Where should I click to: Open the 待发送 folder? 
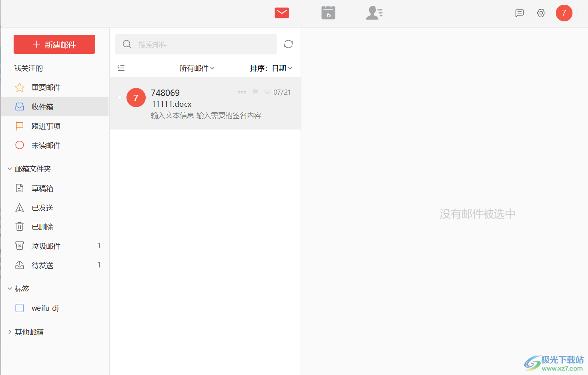[55, 265]
